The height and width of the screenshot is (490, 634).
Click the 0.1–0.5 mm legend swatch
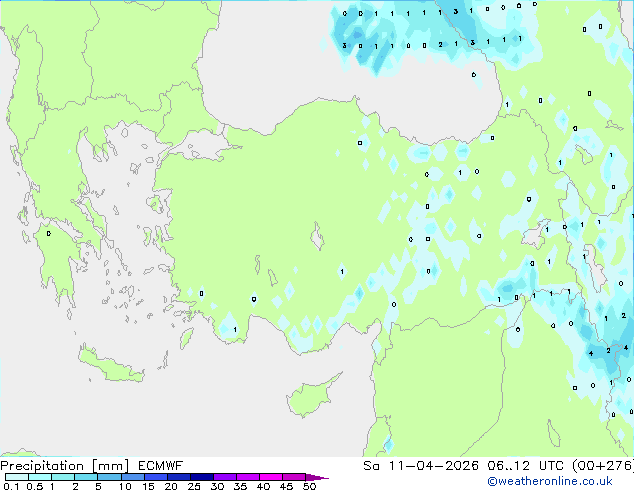(x=17, y=477)
